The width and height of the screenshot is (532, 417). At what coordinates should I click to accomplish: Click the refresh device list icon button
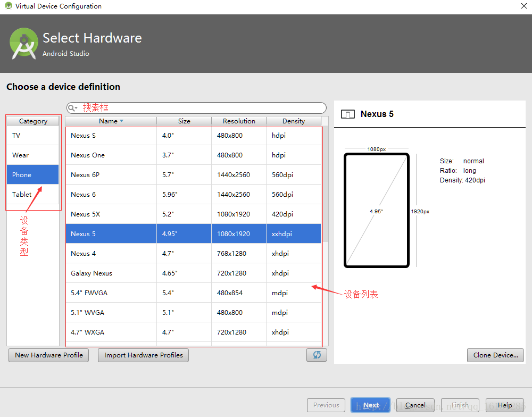coord(317,355)
